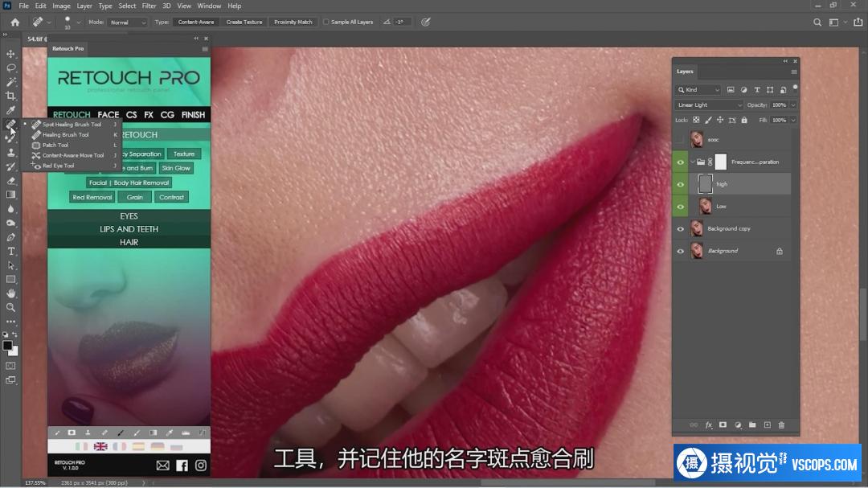Image resolution: width=868 pixels, height=488 pixels.
Task: Open layer style fx menu
Action: [x=709, y=424]
